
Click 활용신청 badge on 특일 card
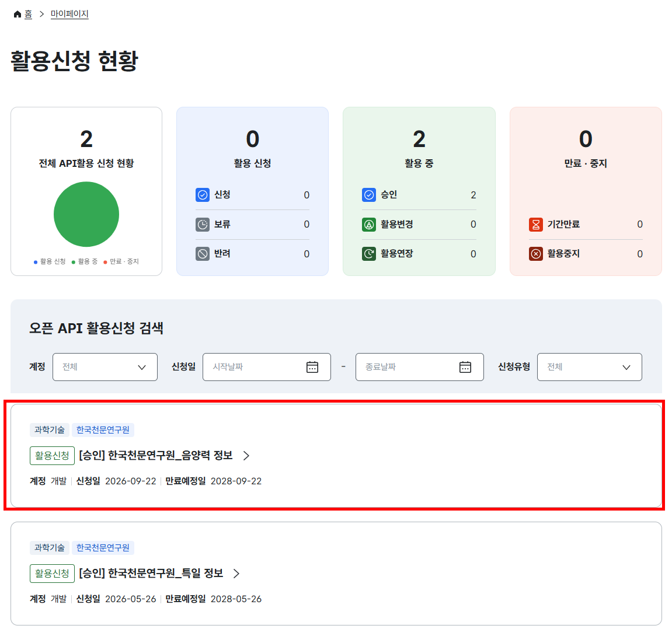pos(53,574)
